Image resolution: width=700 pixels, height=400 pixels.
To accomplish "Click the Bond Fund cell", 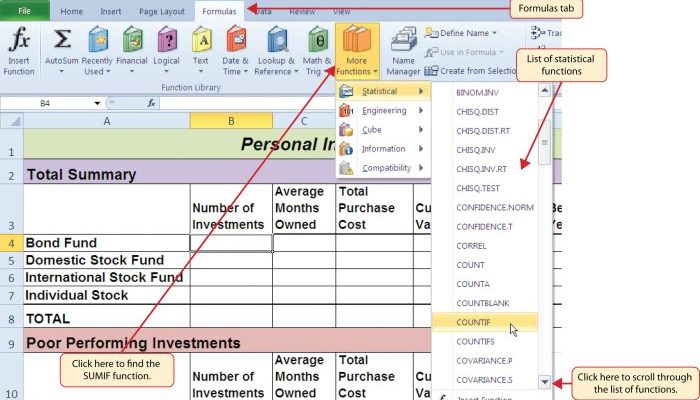I will pyautogui.click(x=107, y=243).
